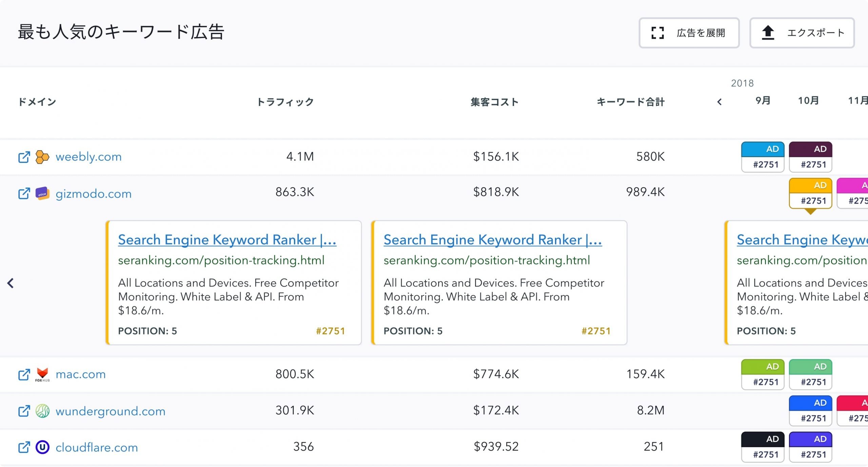Click 2018 year label above months
The width and height of the screenshot is (868, 467).
point(742,83)
